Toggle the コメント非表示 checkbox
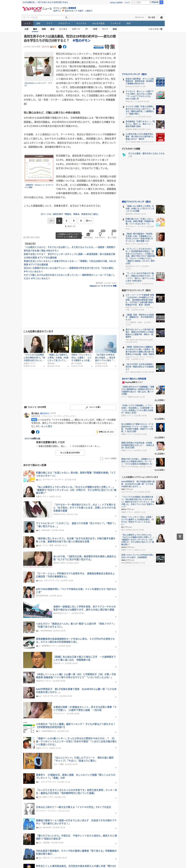The image size is (186, 868). tap(102, 458)
